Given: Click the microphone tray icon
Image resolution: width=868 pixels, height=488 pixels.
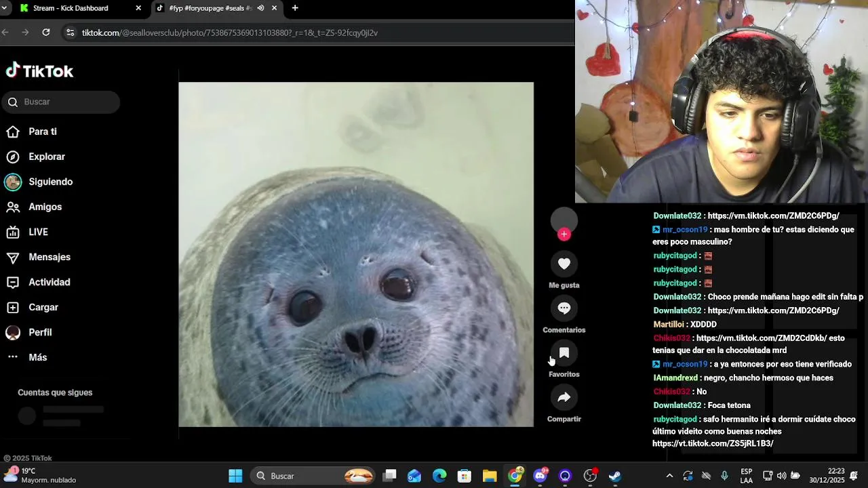Looking at the screenshot, I should 724,476.
